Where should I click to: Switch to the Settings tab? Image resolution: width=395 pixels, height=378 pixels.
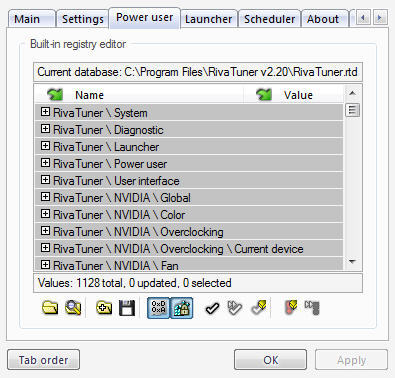[x=83, y=19]
